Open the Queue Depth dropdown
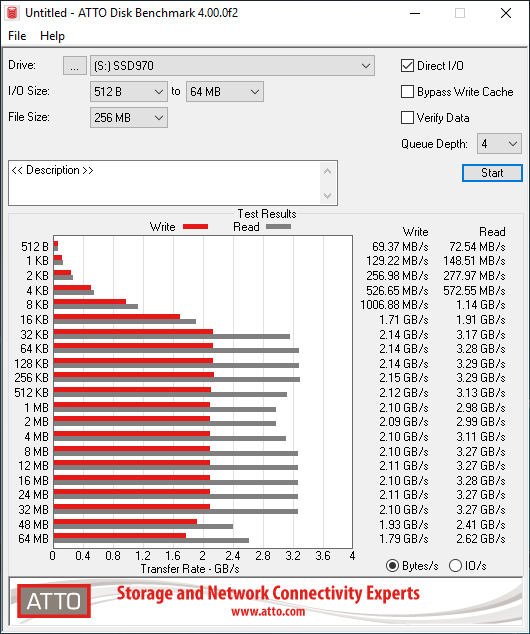 (499, 144)
